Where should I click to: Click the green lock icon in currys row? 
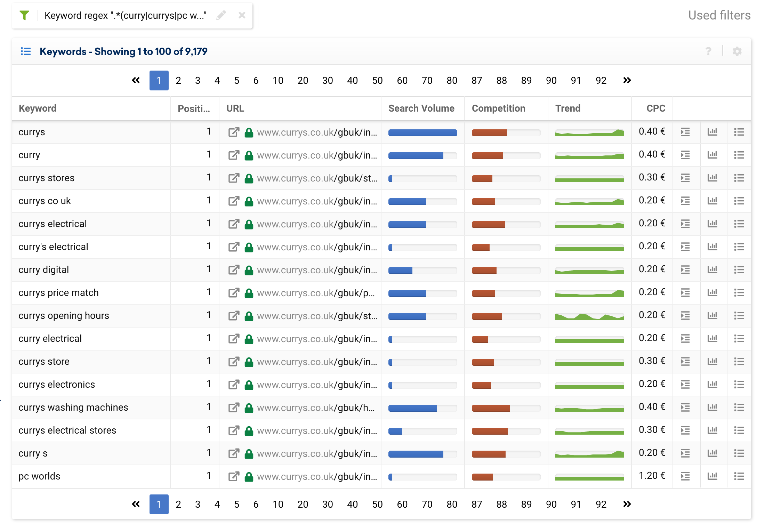[249, 132]
